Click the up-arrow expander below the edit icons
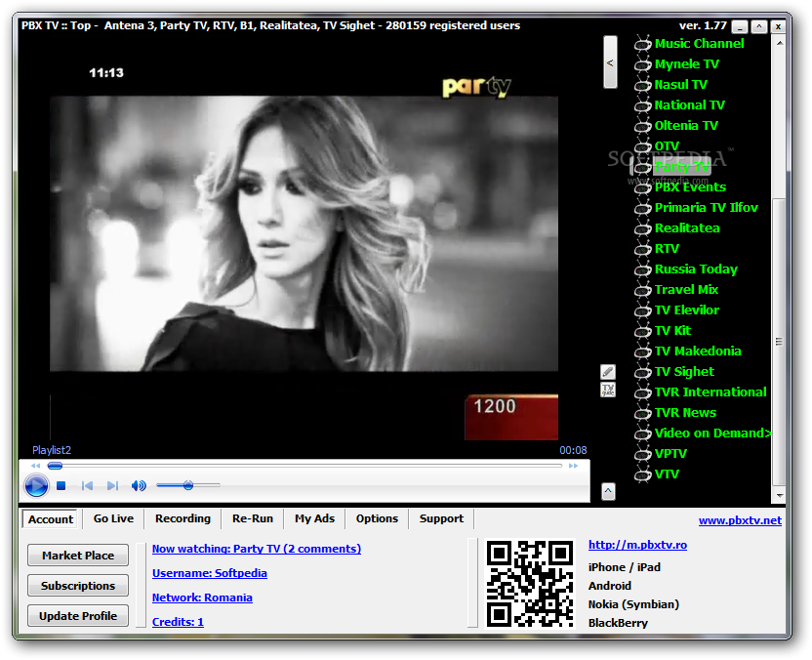The image size is (812, 660). click(x=607, y=491)
